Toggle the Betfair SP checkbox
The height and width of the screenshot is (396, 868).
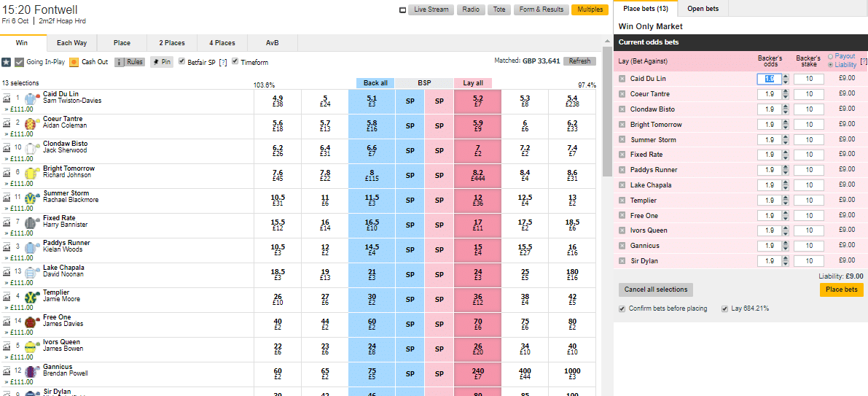[182, 62]
